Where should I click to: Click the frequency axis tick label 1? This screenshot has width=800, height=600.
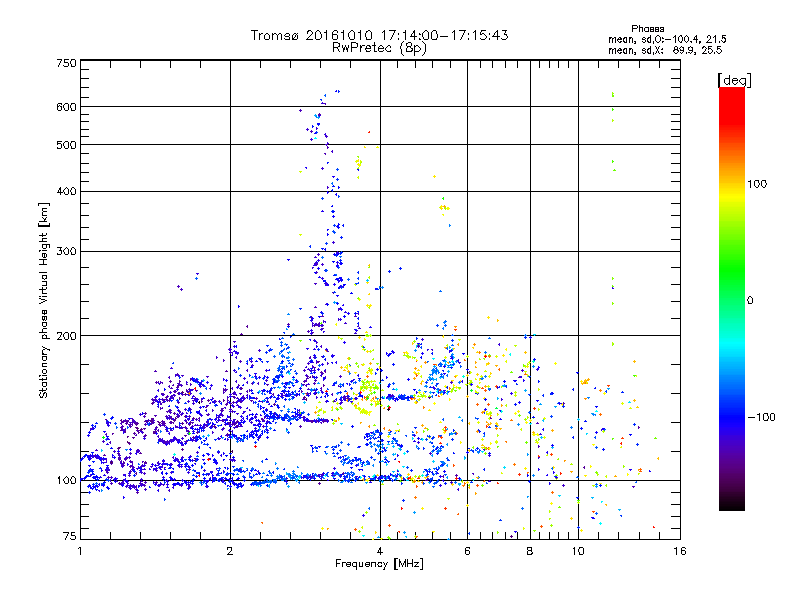(80, 552)
